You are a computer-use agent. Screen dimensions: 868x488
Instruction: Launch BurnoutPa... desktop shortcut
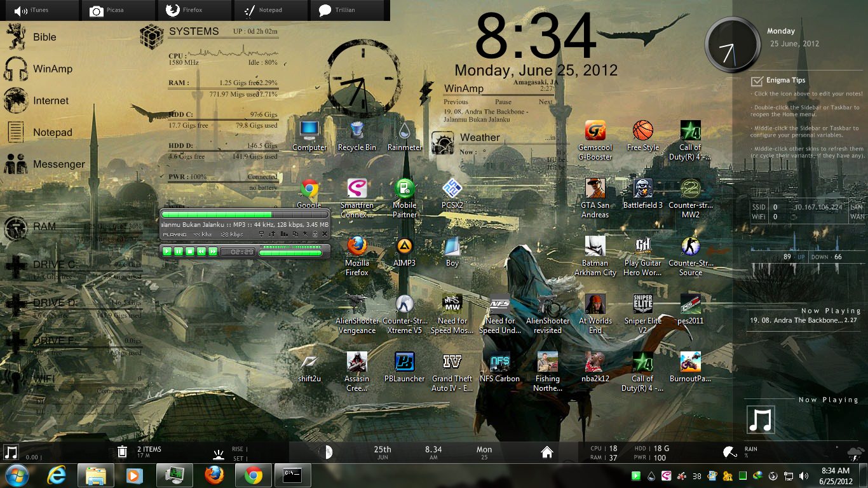[x=691, y=367]
